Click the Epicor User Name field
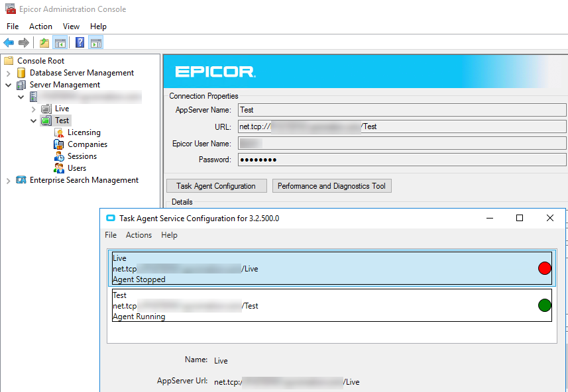This screenshot has width=568, height=392. pos(402,143)
